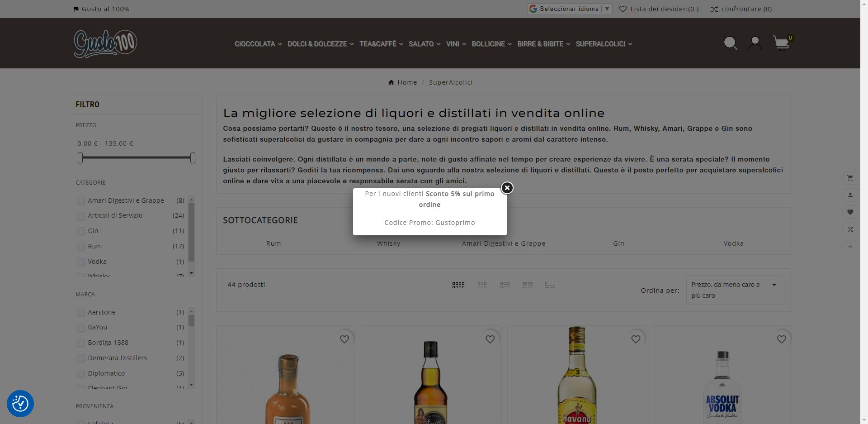Click the home icon in breadcrumb
Viewport: 868px width, 424px height.
point(391,82)
